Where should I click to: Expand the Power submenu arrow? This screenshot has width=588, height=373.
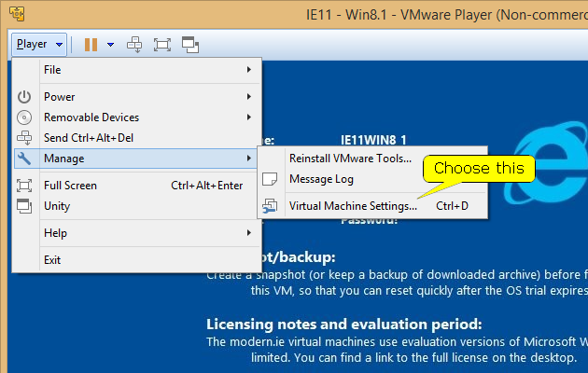tap(248, 97)
